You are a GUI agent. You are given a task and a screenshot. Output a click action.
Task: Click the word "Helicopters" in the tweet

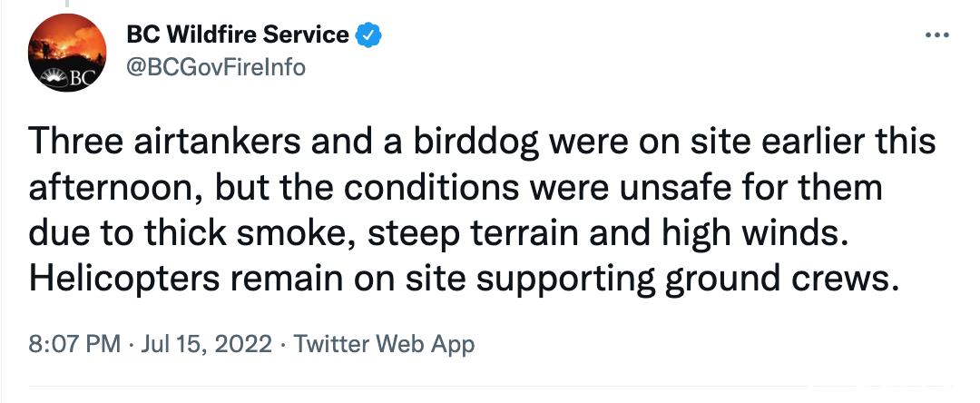(x=124, y=280)
